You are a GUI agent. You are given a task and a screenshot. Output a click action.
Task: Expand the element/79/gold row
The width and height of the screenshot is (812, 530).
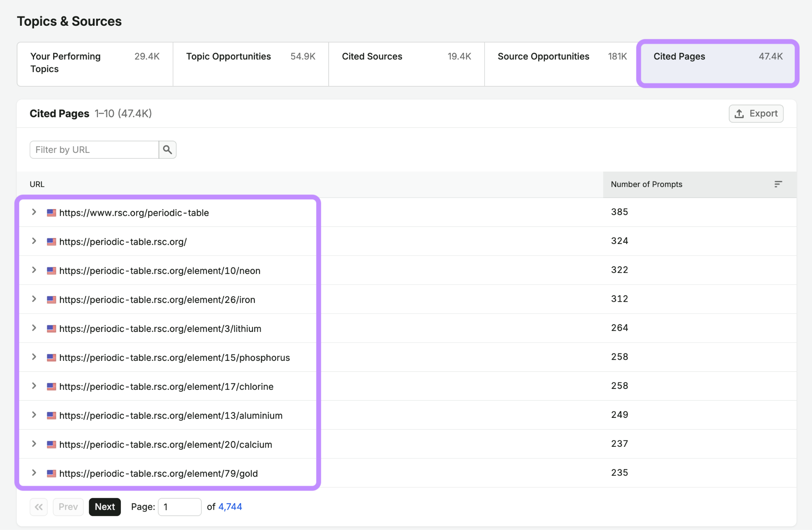click(34, 473)
